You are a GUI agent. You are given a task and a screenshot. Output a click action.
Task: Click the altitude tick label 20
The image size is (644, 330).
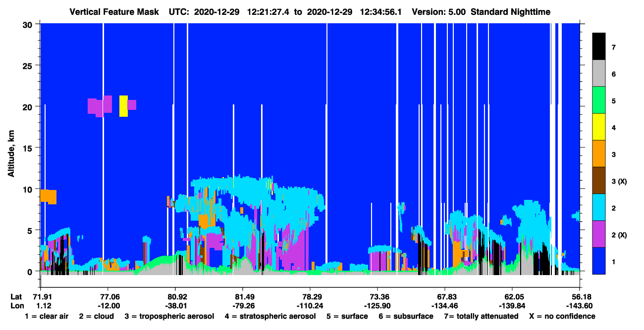[29, 106]
